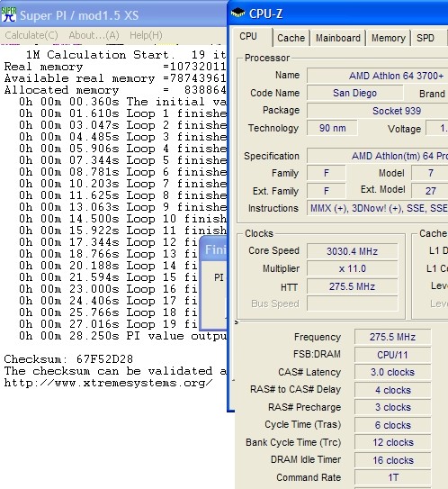This screenshot has width=448, height=489.
Task: Click the processor Name field
Action: pos(377,76)
